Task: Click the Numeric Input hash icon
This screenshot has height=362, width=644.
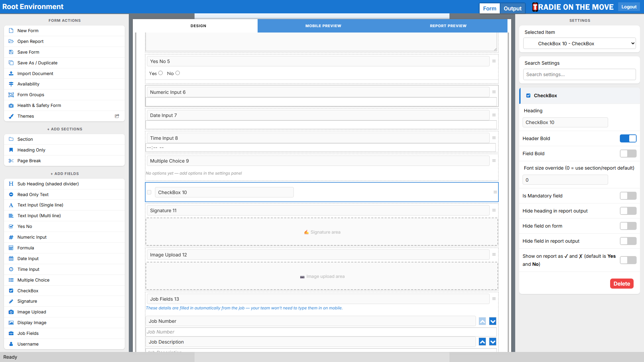Action: (x=11, y=237)
